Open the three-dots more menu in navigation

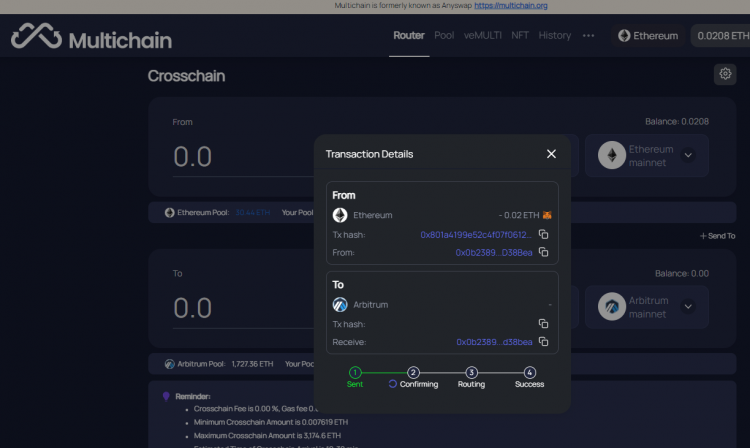588,36
